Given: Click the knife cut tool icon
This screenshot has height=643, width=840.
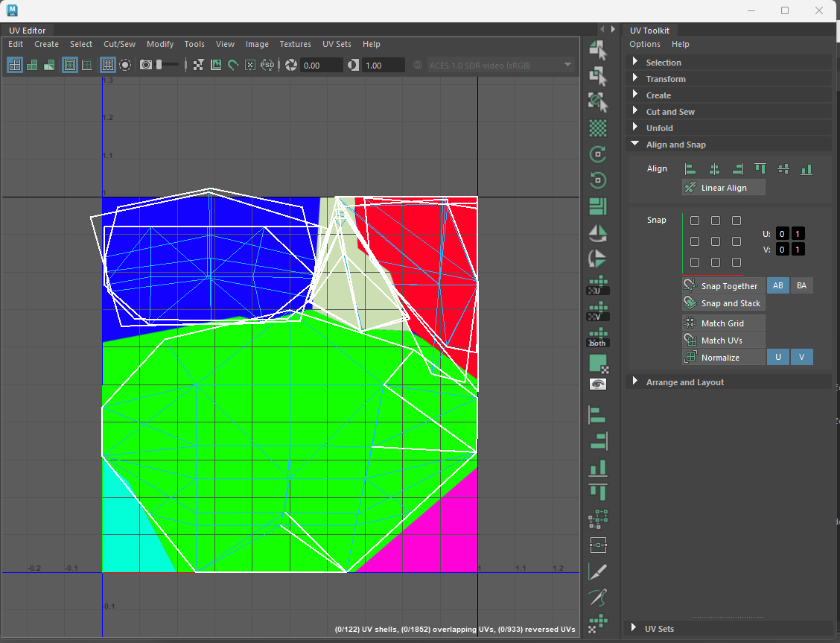Looking at the screenshot, I should [597, 571].
